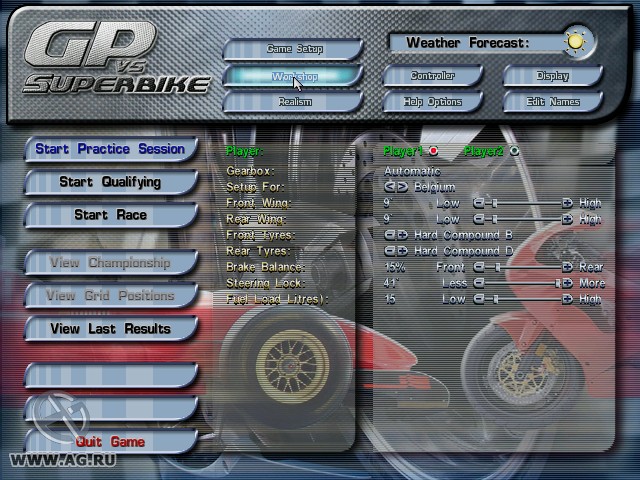Select next track with right arrow next to Belgium

click(x=402, y=187)
